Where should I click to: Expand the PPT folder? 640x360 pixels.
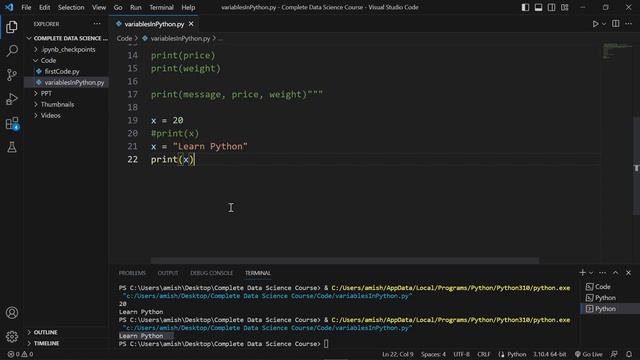[67, 93]
